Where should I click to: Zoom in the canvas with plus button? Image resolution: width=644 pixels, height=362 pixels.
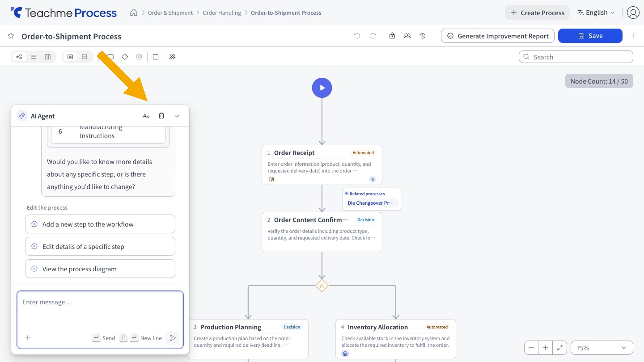(546, 348)
